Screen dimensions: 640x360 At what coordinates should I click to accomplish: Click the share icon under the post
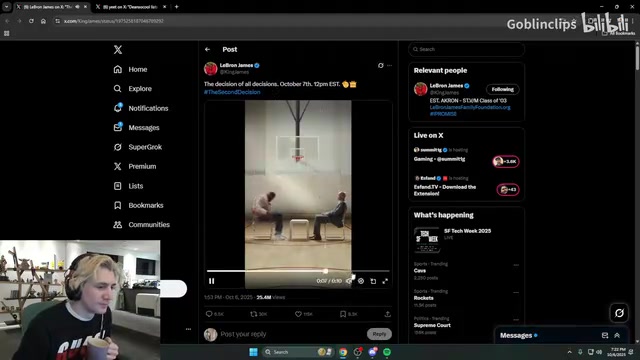(387, 314)
